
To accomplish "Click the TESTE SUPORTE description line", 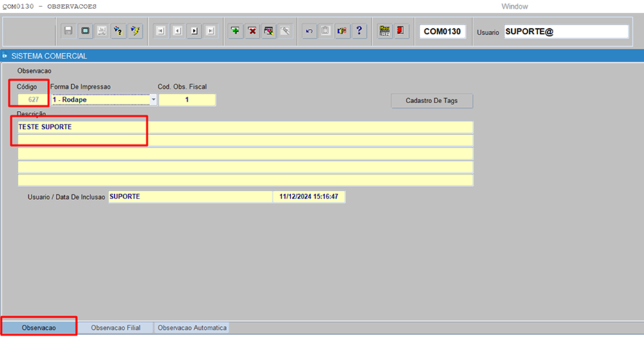I will [246, 127].
